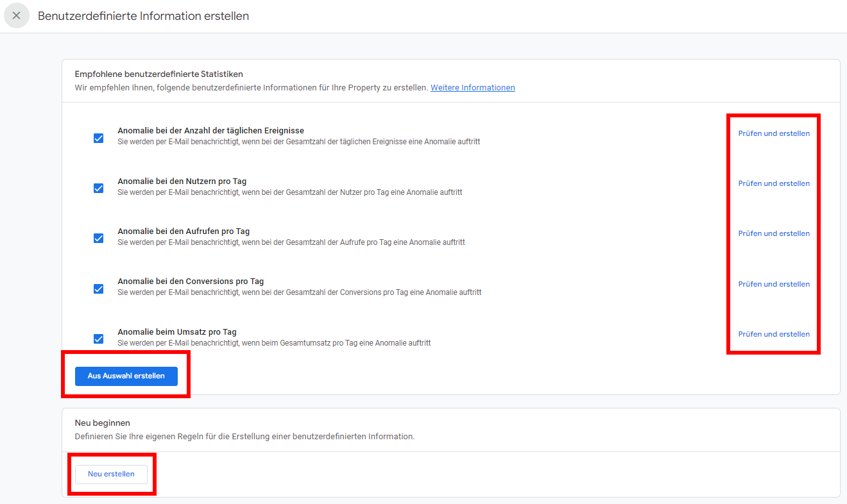Viewport: 847px width, 504px height.
Task: Review and create the Aufrufen pro Tag insight
Action: [x=774, y=233]
